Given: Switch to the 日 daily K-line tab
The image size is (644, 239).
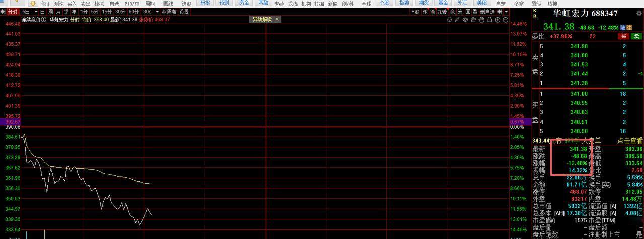Looking at the screenshot, I should 42,12.
